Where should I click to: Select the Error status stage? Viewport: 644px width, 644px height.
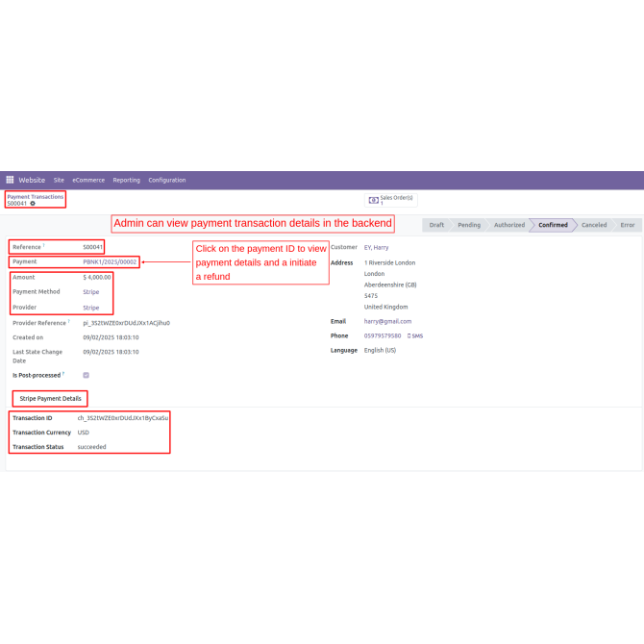(x=627, y=225)
